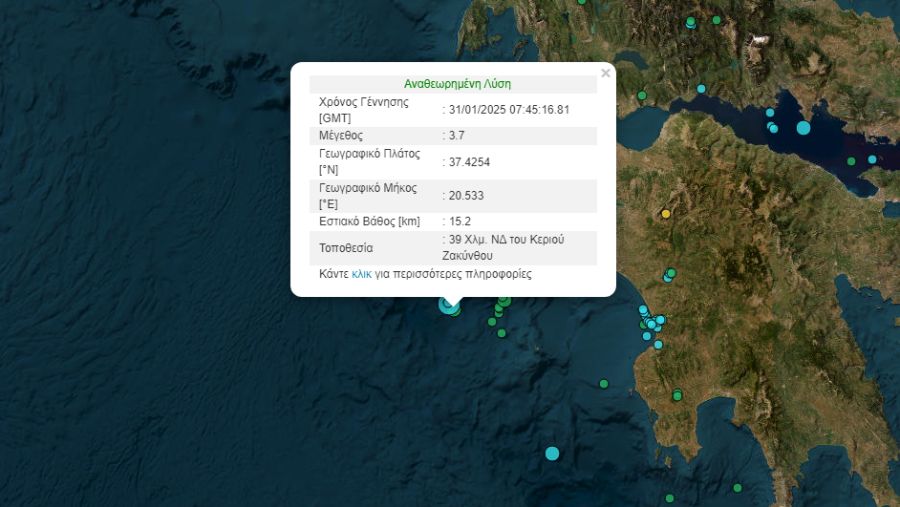Screen dimensions: 900x507
Task: Open the 'κλικ' link for more information
Action: (x=362, y=274)
